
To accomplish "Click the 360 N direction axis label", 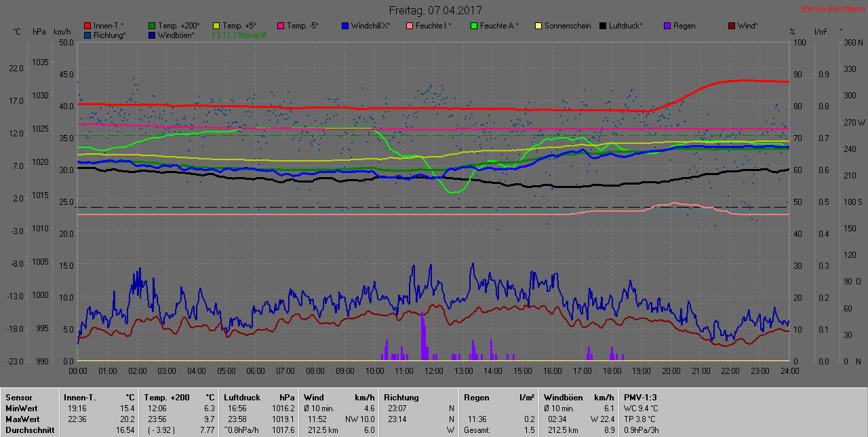I will pos(852,42).
